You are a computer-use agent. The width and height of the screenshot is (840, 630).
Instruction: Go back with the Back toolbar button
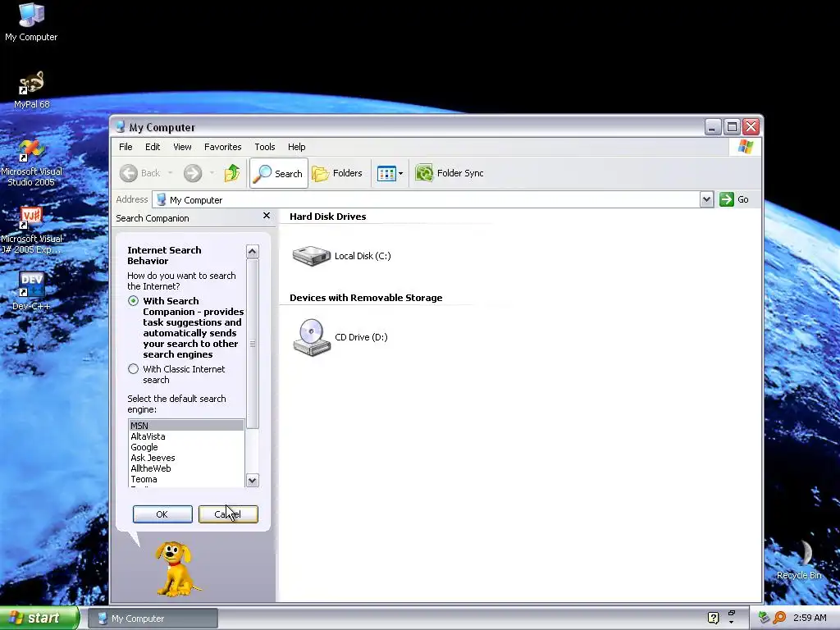click(140, 173)
